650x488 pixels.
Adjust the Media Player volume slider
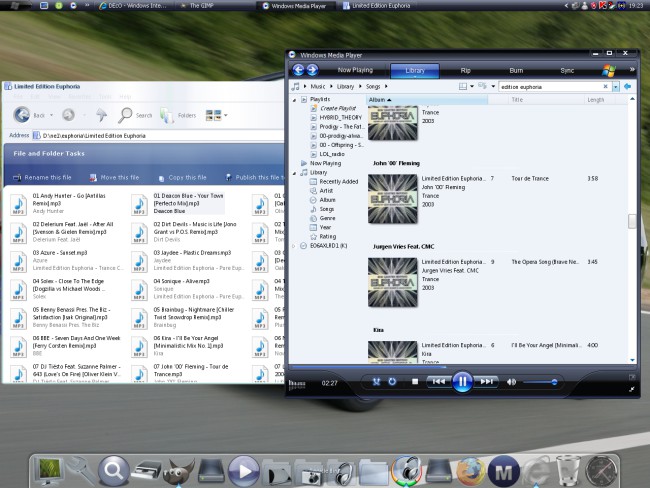[540, 382]
